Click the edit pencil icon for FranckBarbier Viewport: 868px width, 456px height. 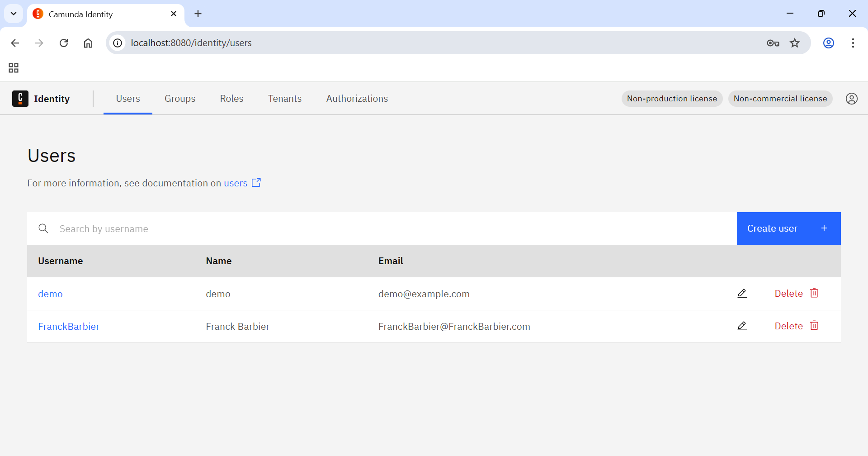[742, 326]
